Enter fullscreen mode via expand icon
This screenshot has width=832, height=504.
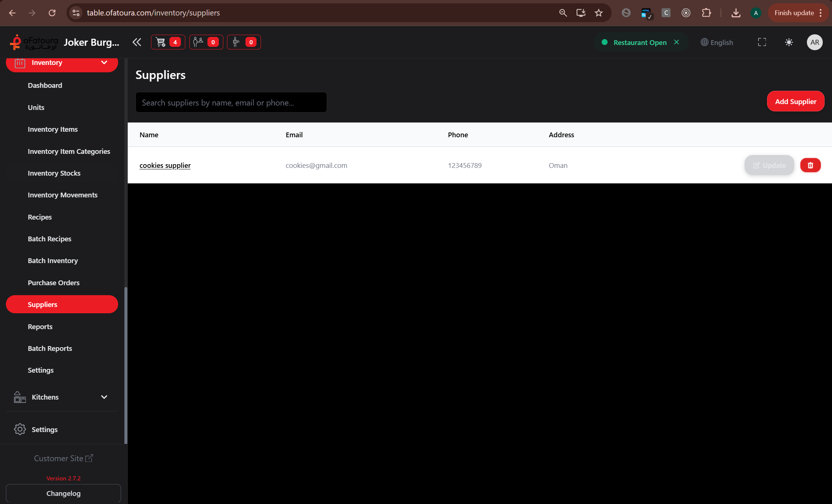(x=762, y=42)
